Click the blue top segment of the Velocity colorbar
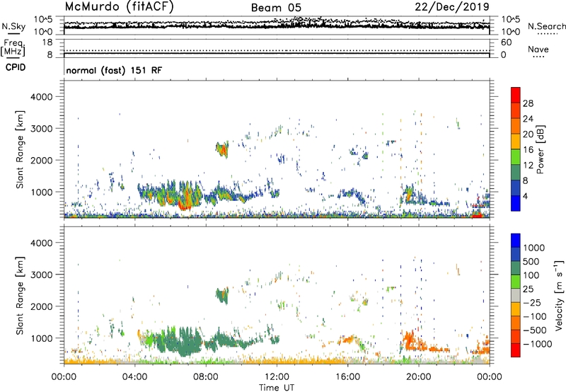566x392 pixels. [x=516, y=241]
